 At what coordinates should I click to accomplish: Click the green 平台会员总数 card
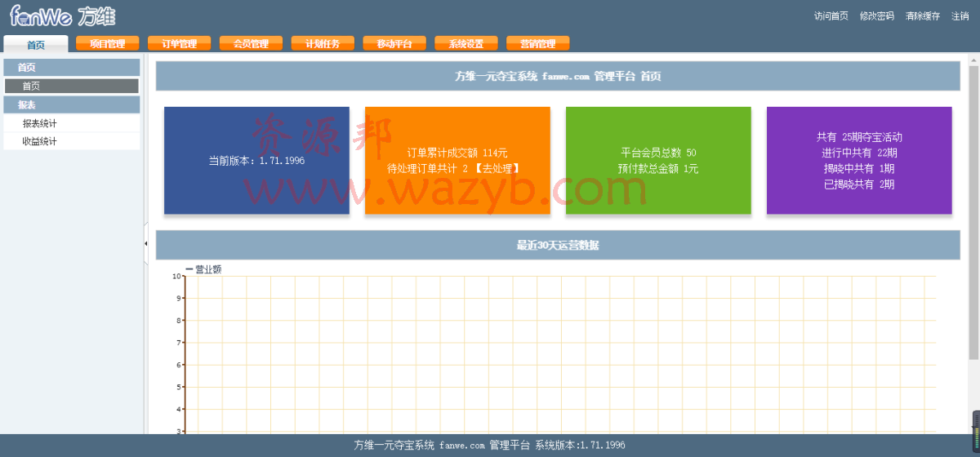coord(658,161)
